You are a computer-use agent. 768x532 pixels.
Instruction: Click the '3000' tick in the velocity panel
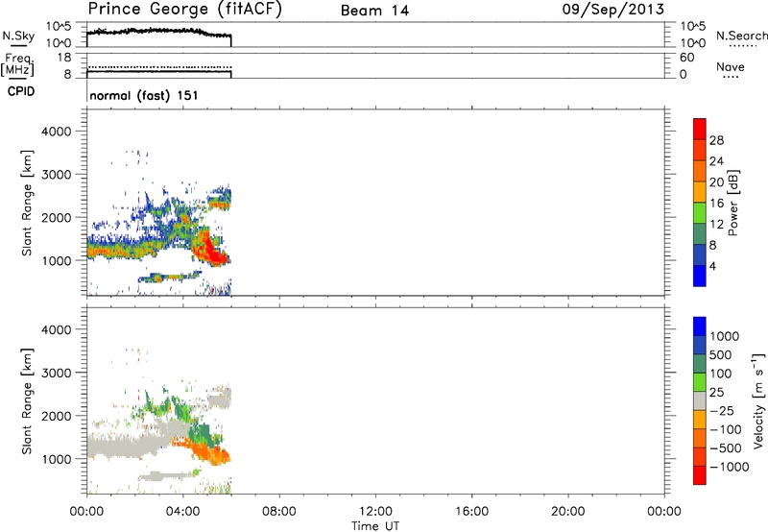[56, 373]
